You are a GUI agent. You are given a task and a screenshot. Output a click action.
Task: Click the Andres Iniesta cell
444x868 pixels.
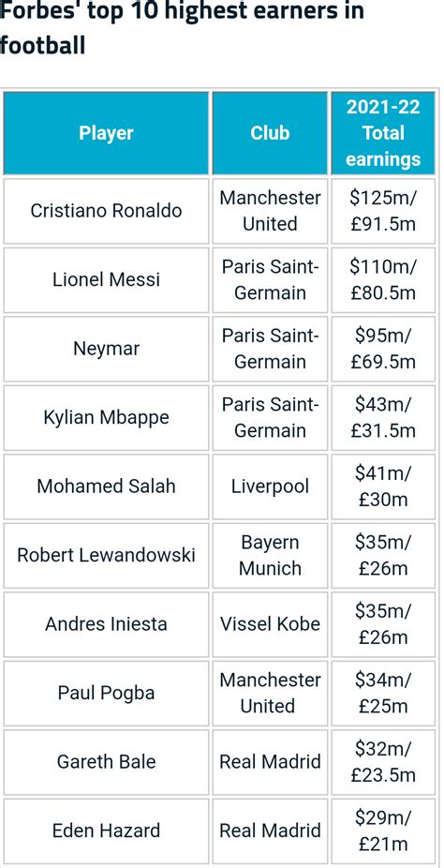click(x=106, y=624)
